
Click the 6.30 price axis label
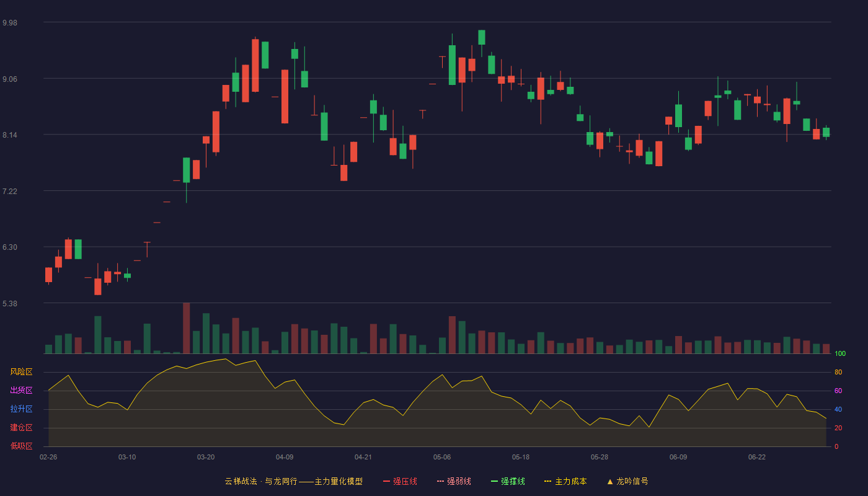[x=10, y=247]
